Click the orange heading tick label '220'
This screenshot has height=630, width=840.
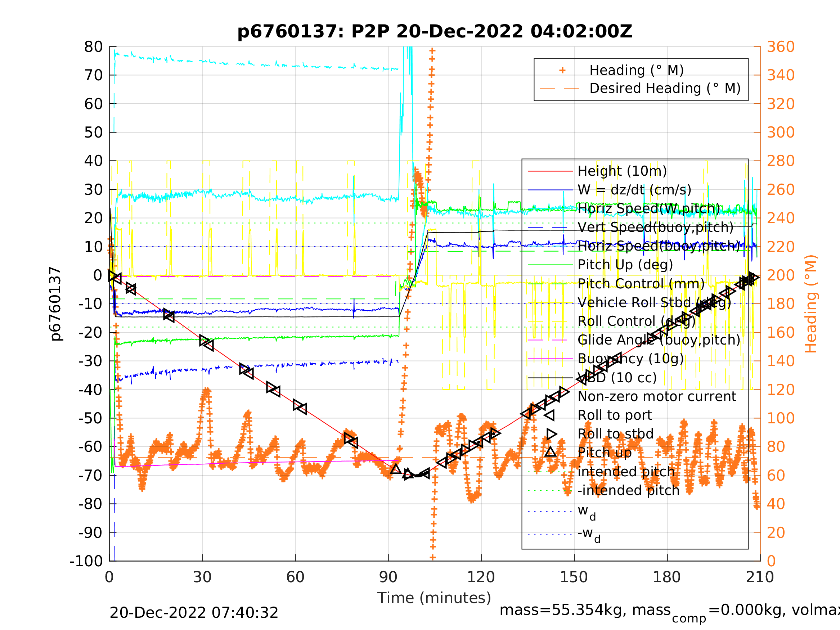781,247
